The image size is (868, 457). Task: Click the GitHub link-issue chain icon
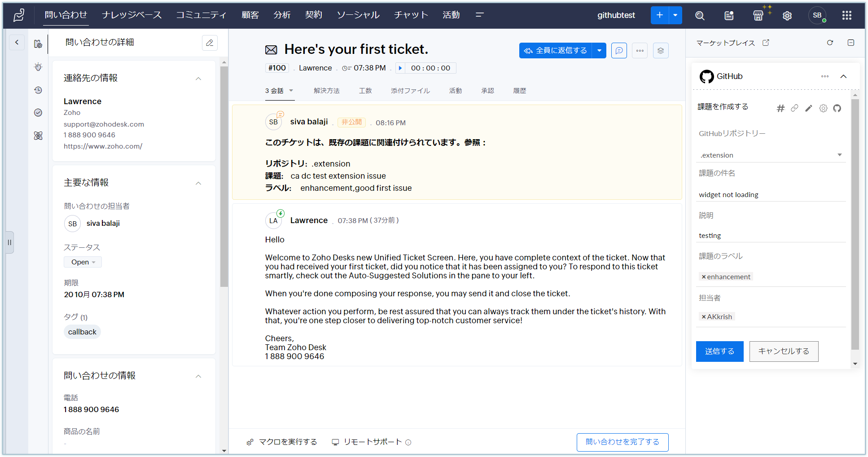pyautogui.click(x=794, y=108)
